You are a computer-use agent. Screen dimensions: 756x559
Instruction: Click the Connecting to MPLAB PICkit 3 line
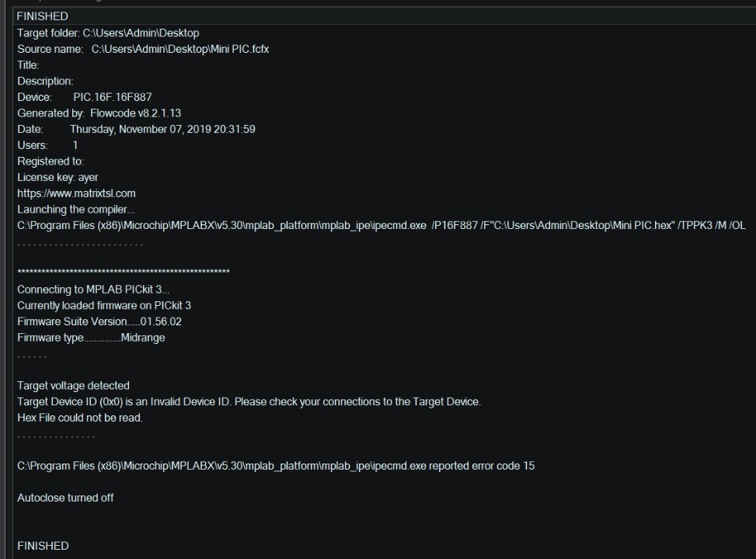tap(93, 289)
